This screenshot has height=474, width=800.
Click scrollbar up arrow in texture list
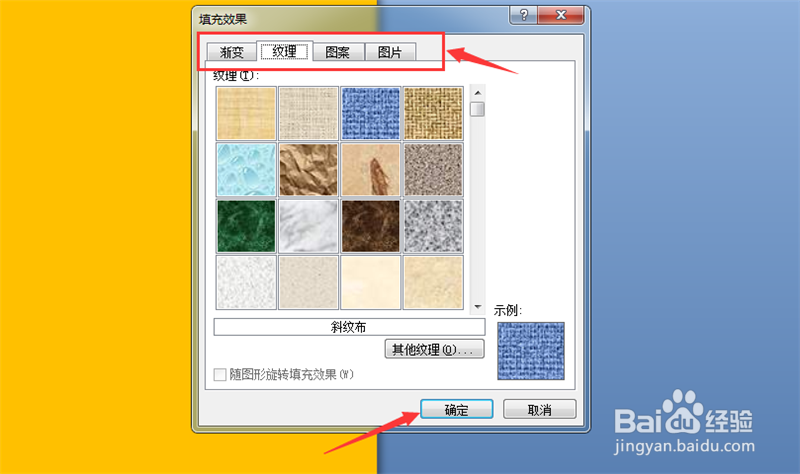click(478, 93)
